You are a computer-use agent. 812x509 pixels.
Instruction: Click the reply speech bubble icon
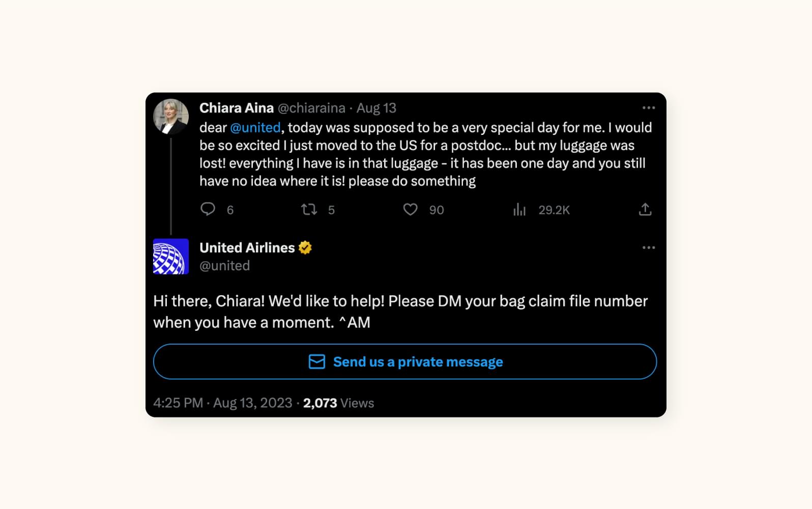tap(208, 209)
